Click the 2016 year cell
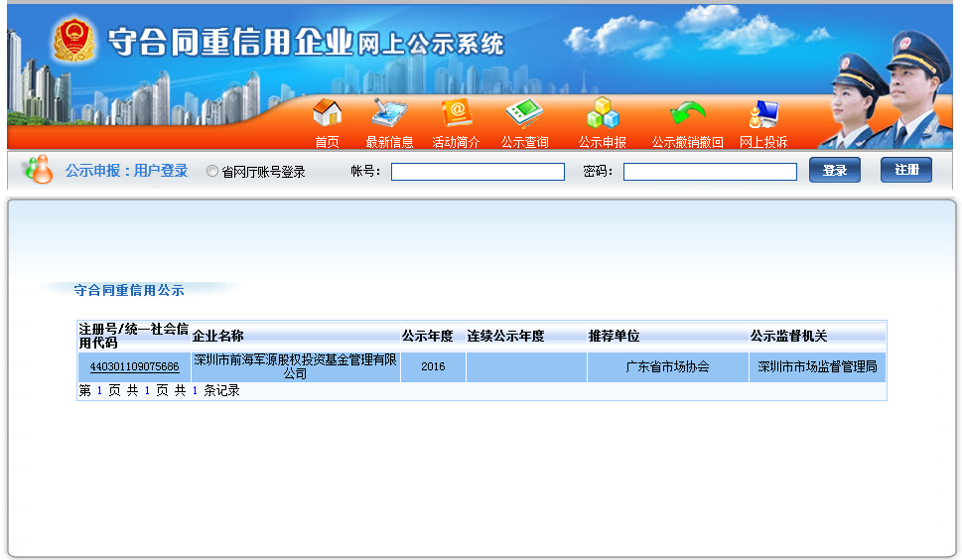Screen dimensions: 962x560 click(x=433, y=366)
